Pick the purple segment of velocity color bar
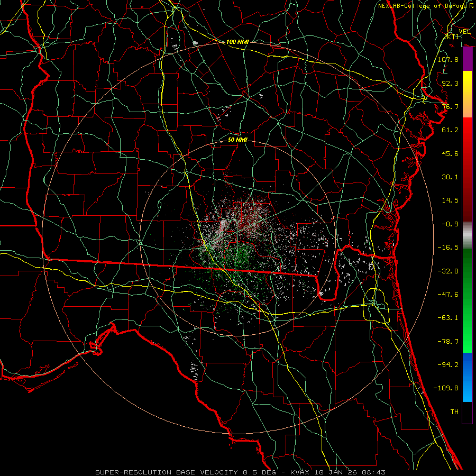Viewport: 476px width, 476px height. [x=467, y=59]
